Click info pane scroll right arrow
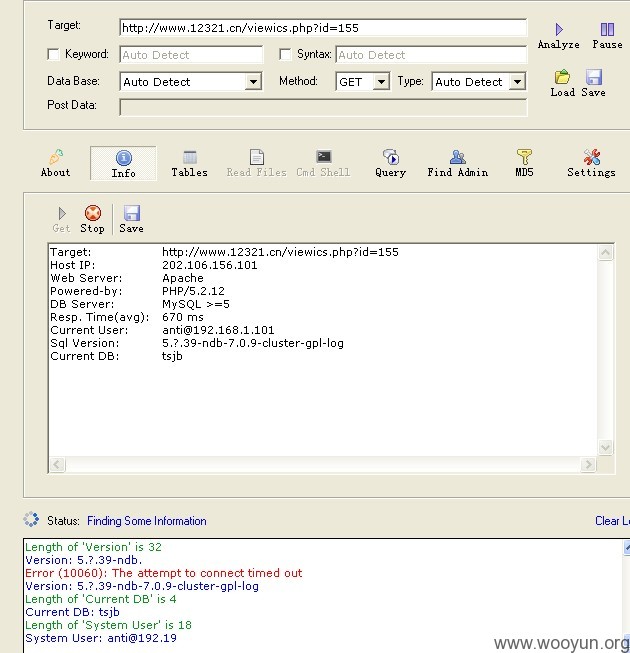The width and height of the screenshot is (630, 653). 588,464
